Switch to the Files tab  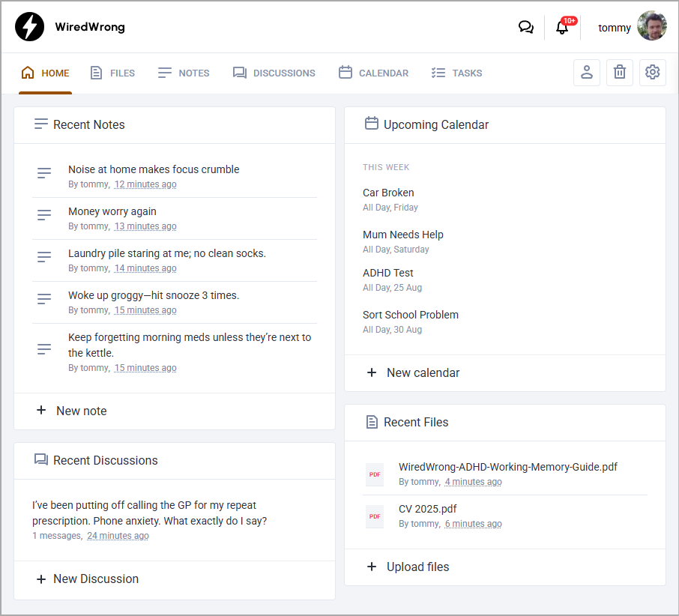[x=112, y=73]
